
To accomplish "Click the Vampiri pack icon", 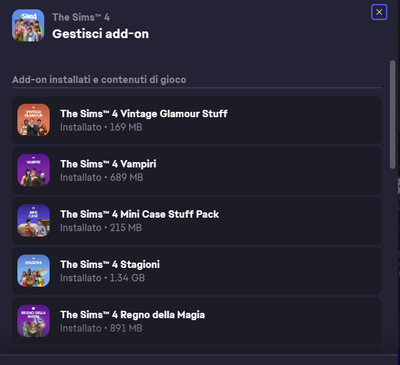I will (33, 170).
